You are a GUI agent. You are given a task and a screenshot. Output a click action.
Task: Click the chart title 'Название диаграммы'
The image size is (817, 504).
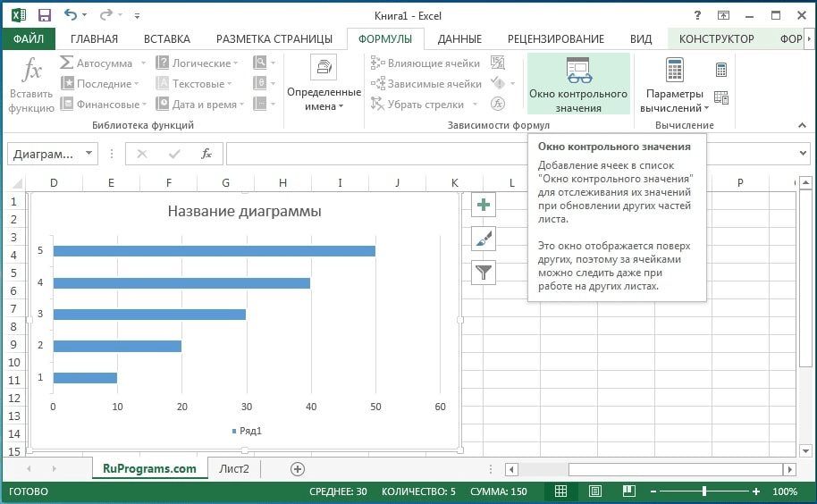244,212
